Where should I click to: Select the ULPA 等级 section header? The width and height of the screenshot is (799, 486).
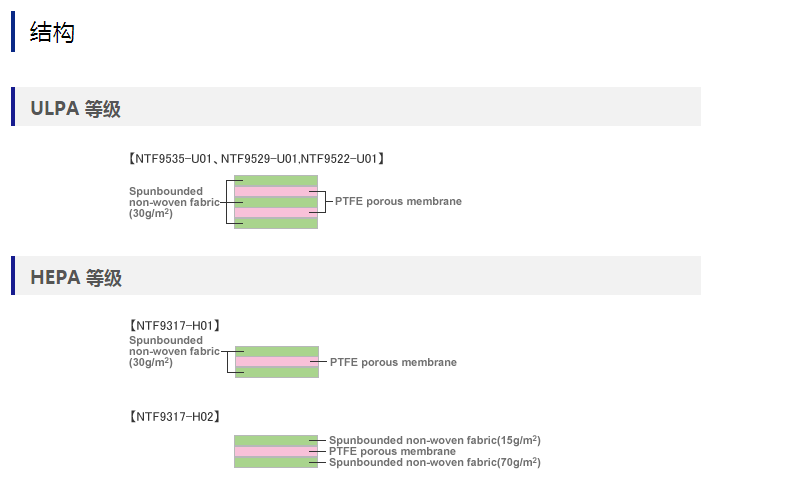point(76,109)
